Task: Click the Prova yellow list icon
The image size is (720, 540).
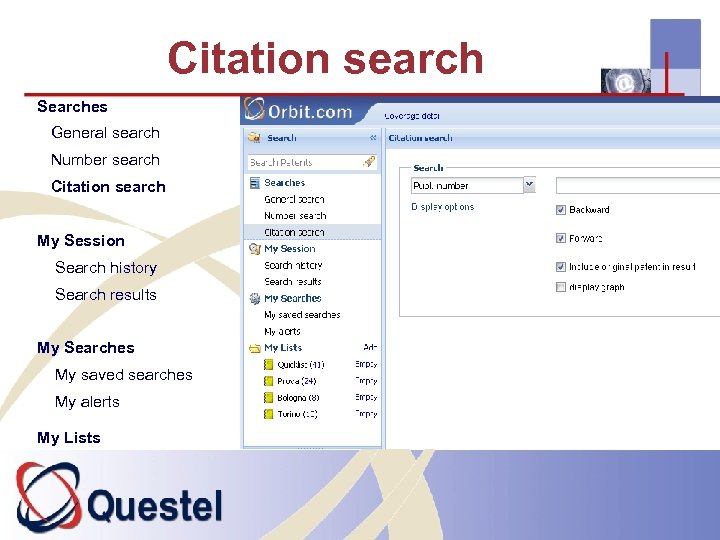Action: point(269,381)
